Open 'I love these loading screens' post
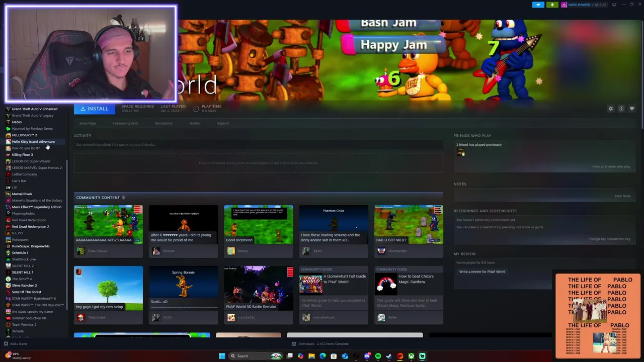The width and height of the screenshot is (644, 362). (334, 224)
